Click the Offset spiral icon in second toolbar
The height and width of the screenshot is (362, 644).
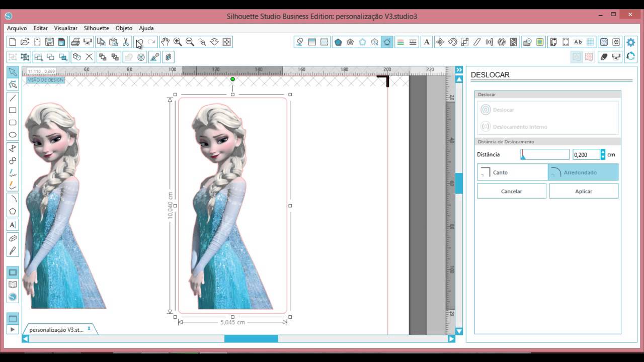pyautogui.click(x=141, y=57)
